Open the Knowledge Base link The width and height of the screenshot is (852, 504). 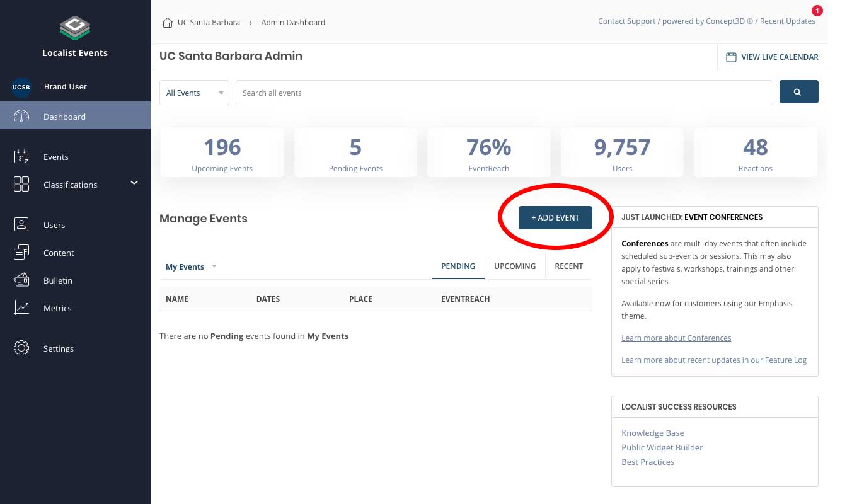[x=652, y=433]
